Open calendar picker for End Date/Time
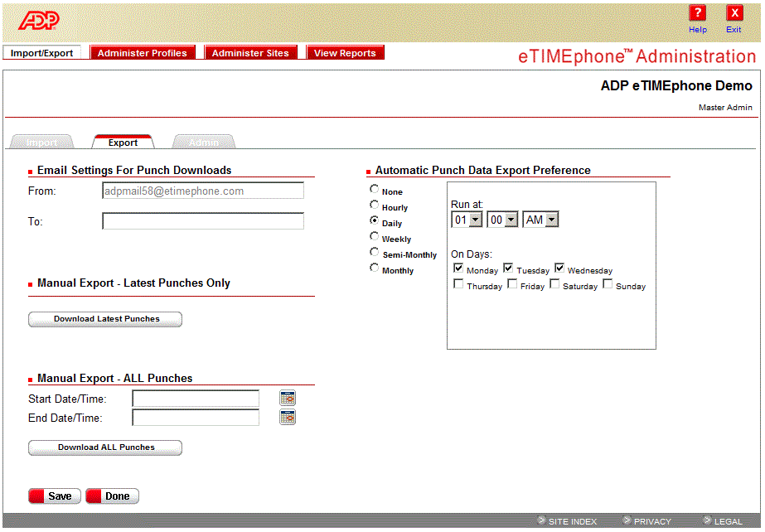765x532 pixels. (x=288, y=418)
